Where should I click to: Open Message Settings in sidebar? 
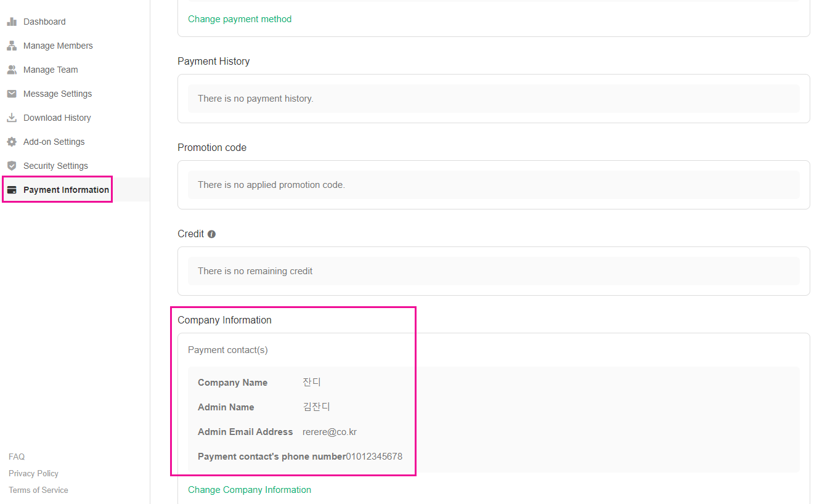[57, 94]
